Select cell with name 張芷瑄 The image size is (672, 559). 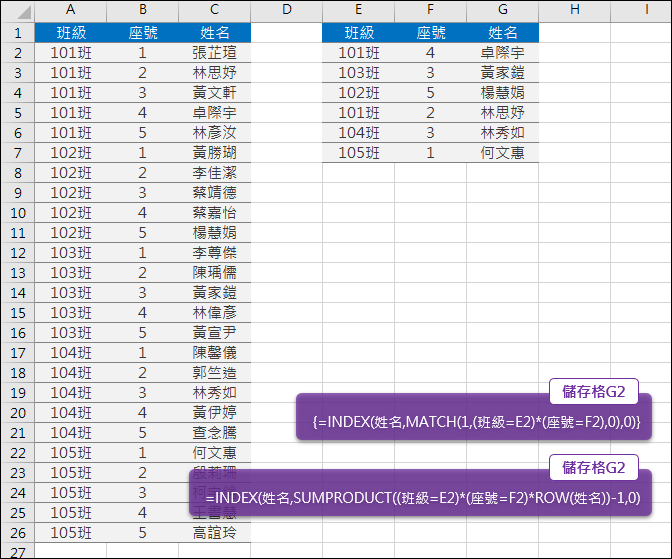click(x=215, y=53)
